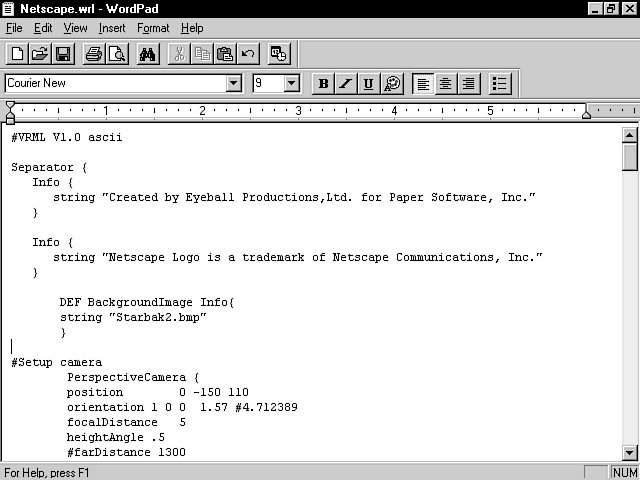Click the WordPad document icon in the title bar
This screenshot has height=480, width=640.
(8, 9)
